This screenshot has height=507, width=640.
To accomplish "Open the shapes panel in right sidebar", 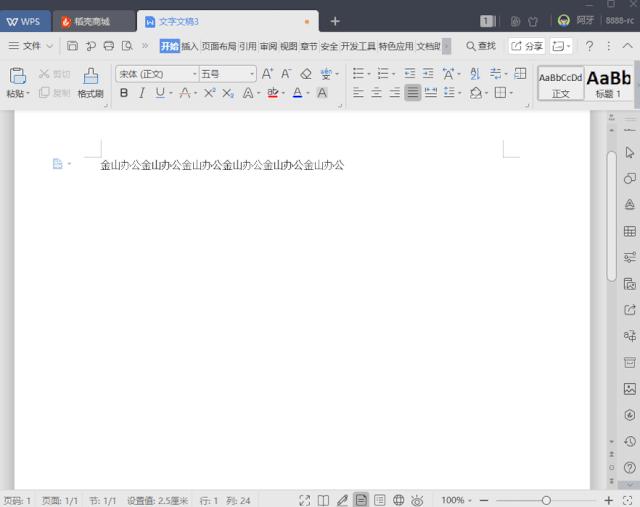I will pyautogui.click(x=629, y=178).
